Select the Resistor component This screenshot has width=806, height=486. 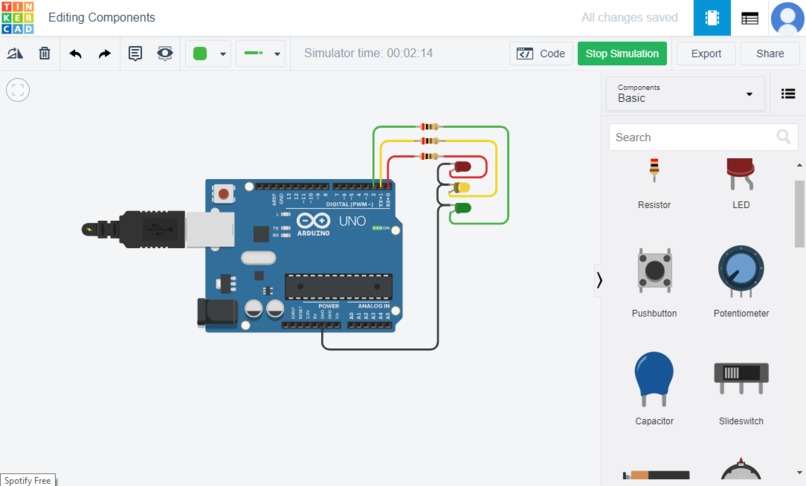pyautogui.click(x=654, y=184)
